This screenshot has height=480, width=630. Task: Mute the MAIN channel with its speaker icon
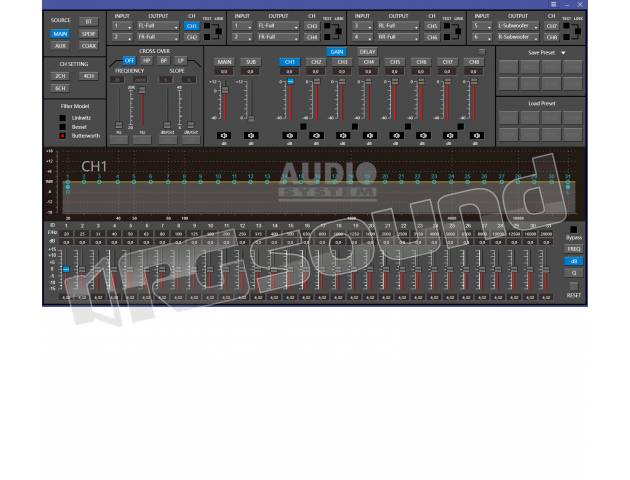click(224, 136)
